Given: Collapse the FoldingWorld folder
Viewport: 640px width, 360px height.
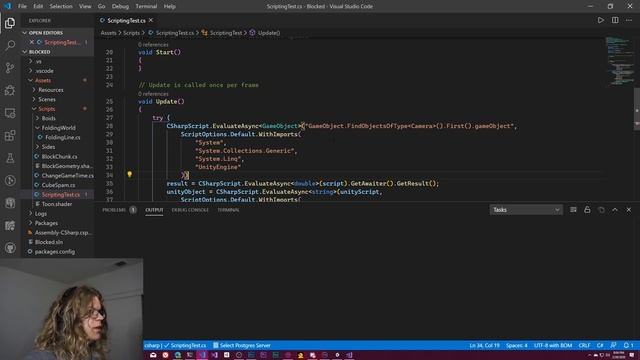Looking at the screenshot, I should pyautogui.click(x=58, y=128).
